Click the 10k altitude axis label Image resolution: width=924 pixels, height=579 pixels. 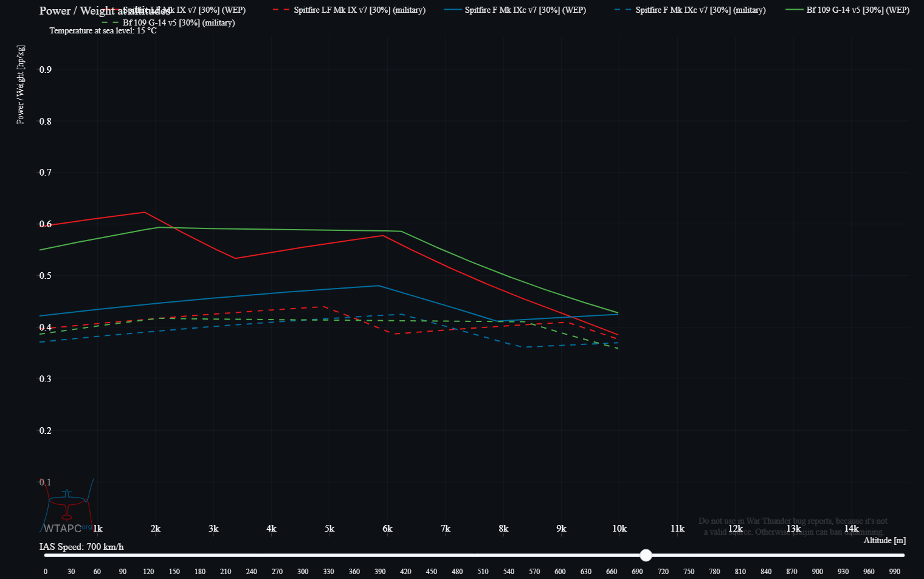[619, 529]
